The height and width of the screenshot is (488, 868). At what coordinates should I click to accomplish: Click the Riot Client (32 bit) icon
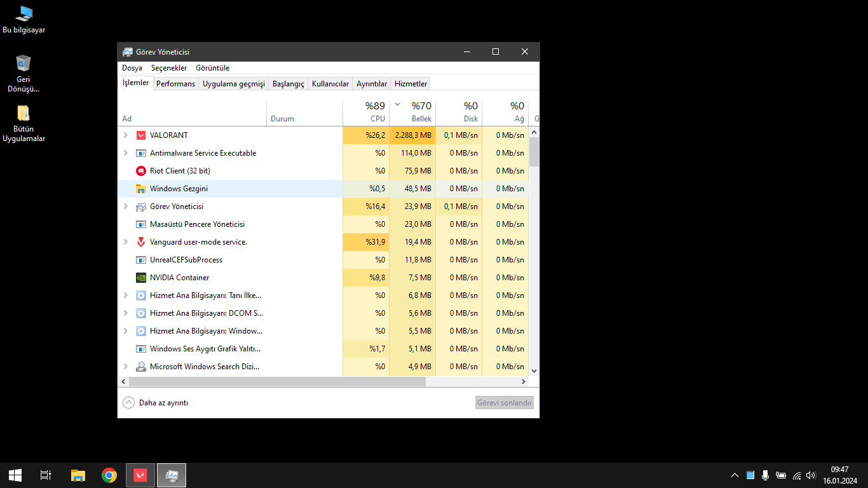(141, 171)
